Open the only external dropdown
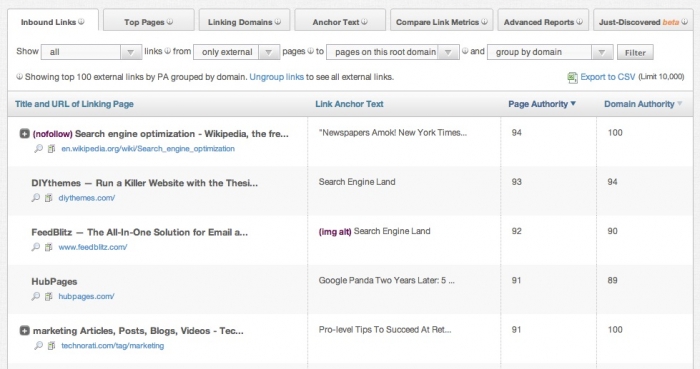 pyautogui.click(x=237, y=52)
